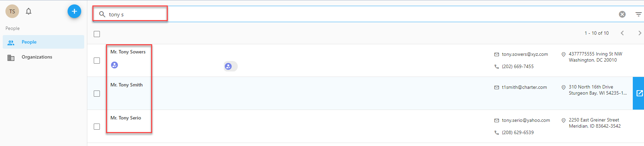Tick the select-all checkbox in the header
The image size is (644, 146).
click(97, 34)
